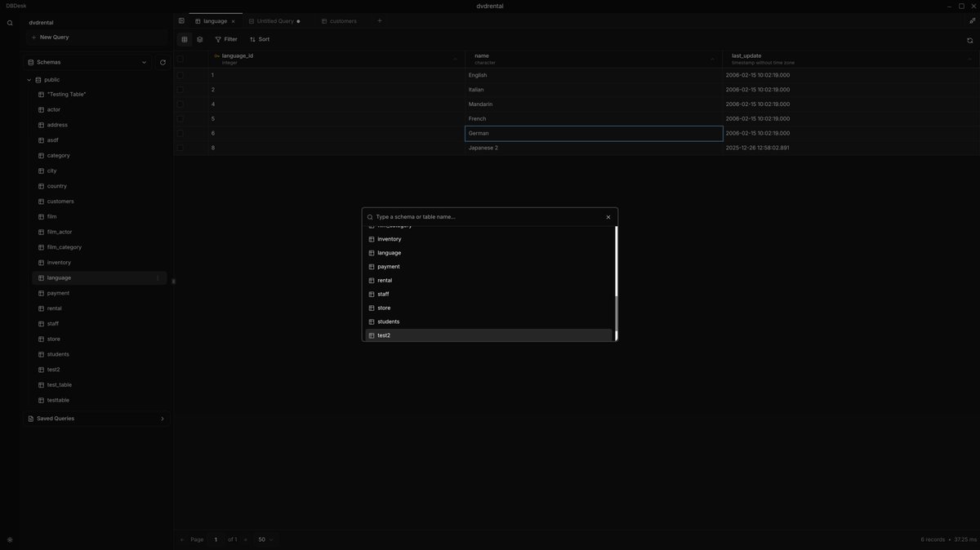Screen dimensions: 980x550
Task: Choose store in the search popup
Action: click(x=488, y=308)
